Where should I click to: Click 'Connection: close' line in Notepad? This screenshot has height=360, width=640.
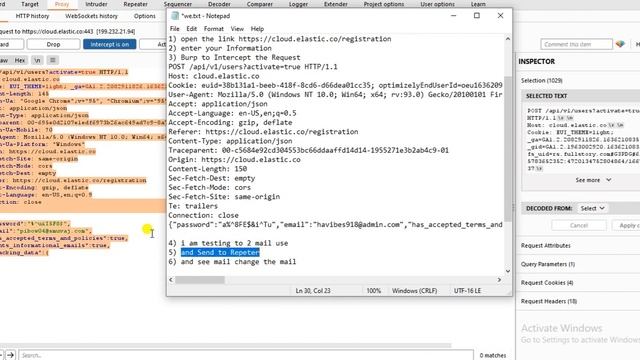(x=204, y=215)
